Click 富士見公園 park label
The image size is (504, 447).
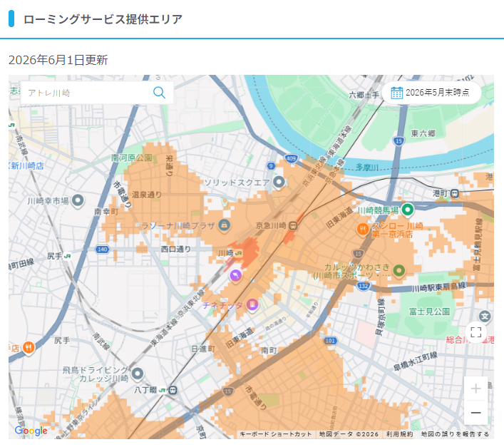429,312
